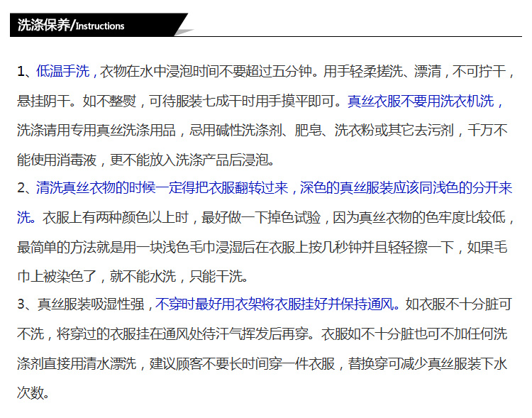Click the list number 1、

26,71
